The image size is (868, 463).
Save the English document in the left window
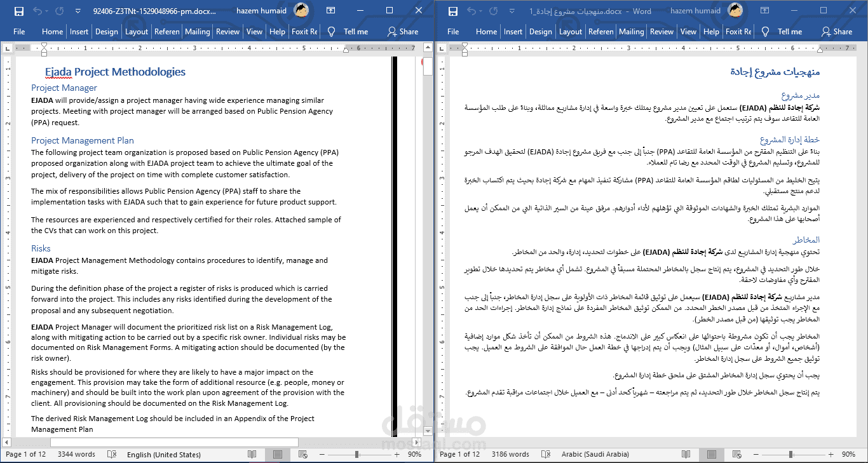(x=19, y=11)
